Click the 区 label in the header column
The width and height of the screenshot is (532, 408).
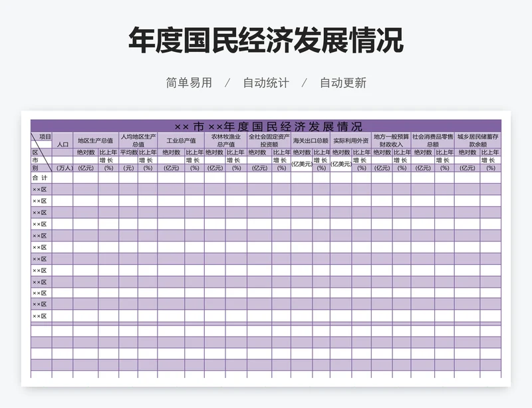point(35,152)
